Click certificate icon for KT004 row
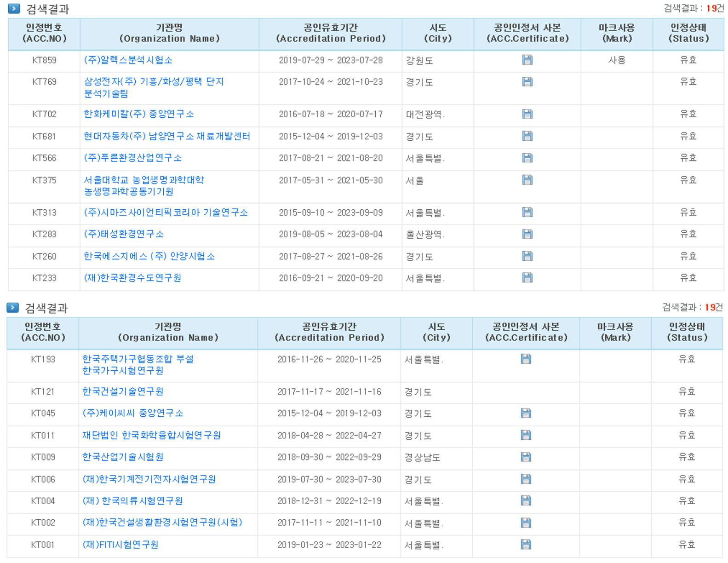 point(526,500)
